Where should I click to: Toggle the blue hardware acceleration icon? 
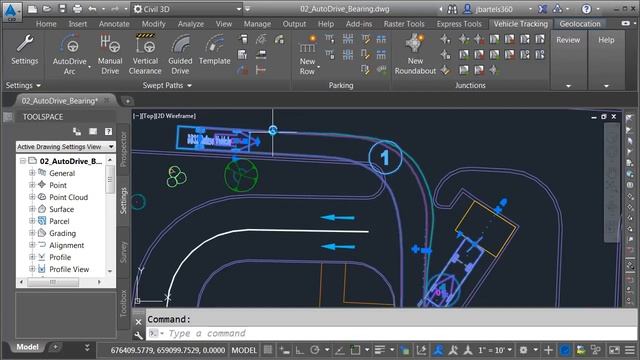(x=565, y=350)
